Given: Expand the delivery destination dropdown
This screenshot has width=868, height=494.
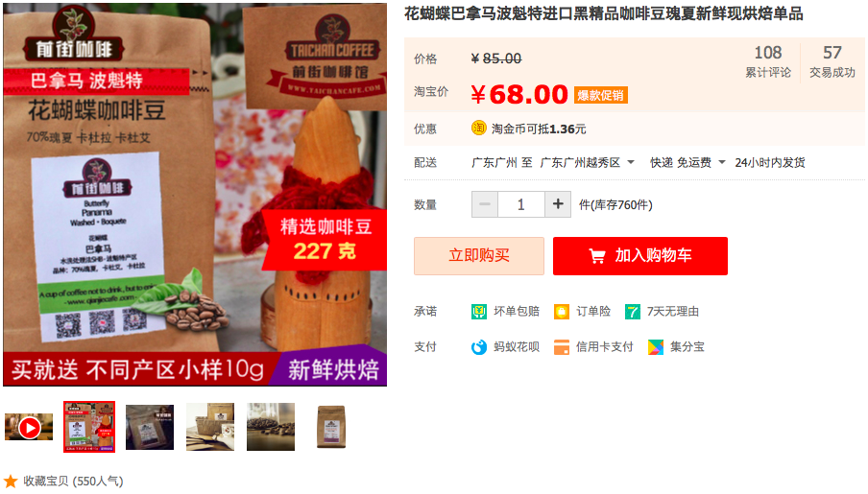Looking at the screenshot, I should pyautogui.click(x=631, y=162).
